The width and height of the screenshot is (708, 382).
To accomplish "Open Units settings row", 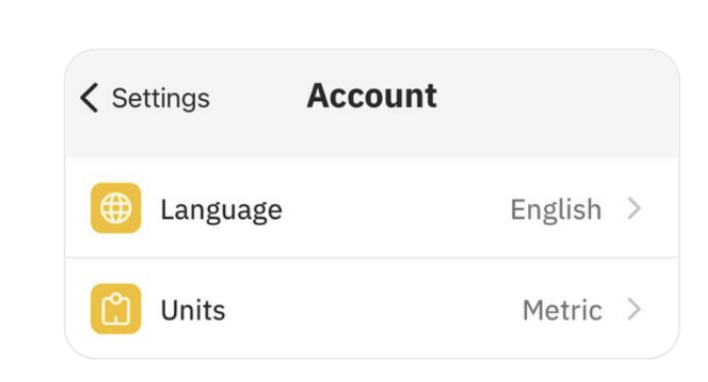I will pos(372,308).
